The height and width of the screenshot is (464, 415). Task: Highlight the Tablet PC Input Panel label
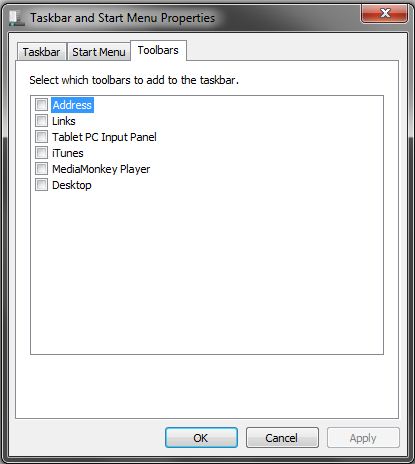click(x=104, y=137)
